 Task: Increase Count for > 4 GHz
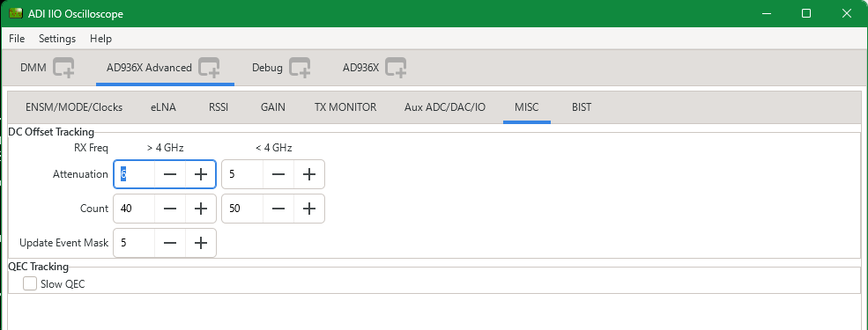pyautogui.click(x=200, y=209)
